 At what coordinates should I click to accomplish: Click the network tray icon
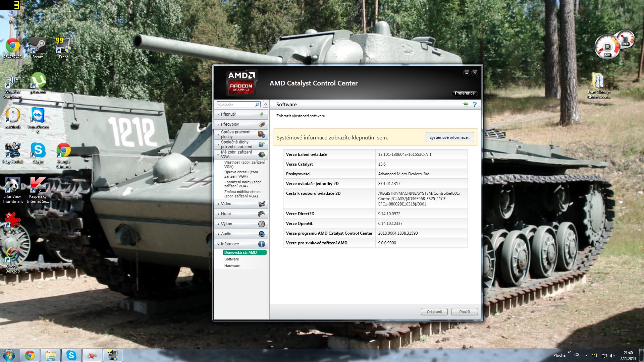click(x=604, y=356)
